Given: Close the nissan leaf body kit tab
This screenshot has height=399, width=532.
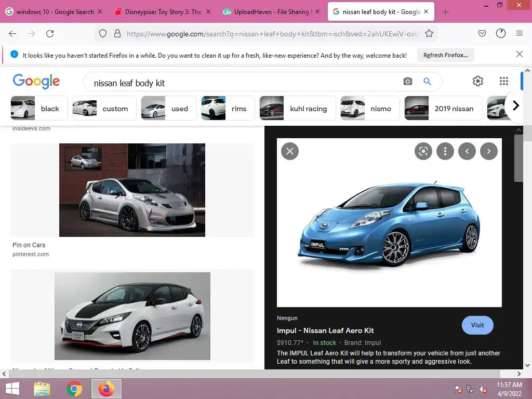Looking at the screenshot, I should (x=426, y=11).
